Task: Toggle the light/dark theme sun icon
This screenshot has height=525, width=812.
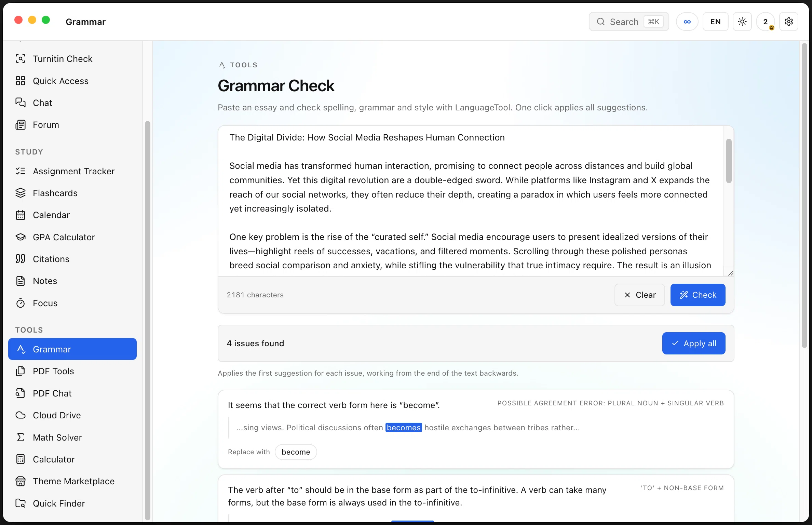Action: (742, 22)
